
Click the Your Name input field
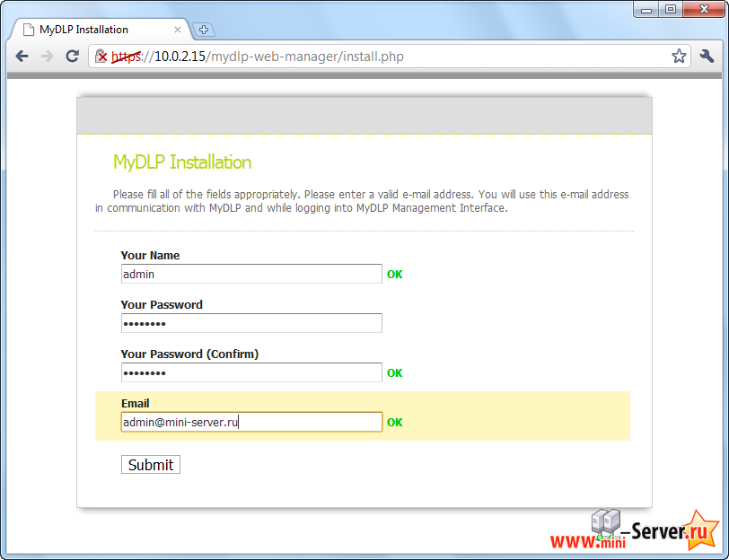click(251, 274)
